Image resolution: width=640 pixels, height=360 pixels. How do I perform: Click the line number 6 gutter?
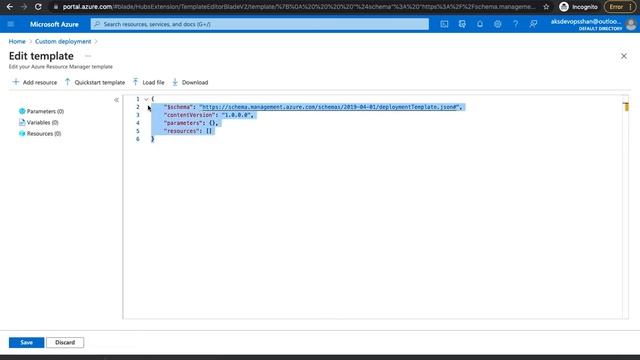tap(138, 139)
